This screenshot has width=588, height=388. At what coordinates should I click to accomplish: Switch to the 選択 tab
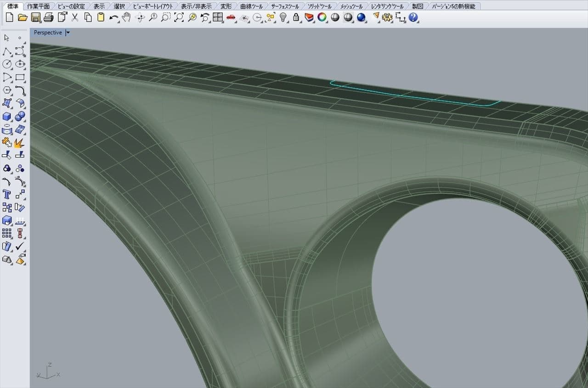[119, 6]
